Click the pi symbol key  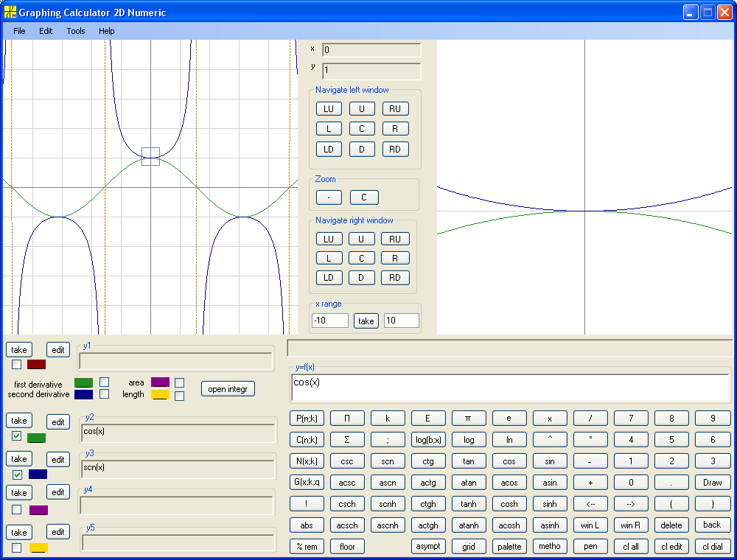pyautogui.click(x=469, y=418)
